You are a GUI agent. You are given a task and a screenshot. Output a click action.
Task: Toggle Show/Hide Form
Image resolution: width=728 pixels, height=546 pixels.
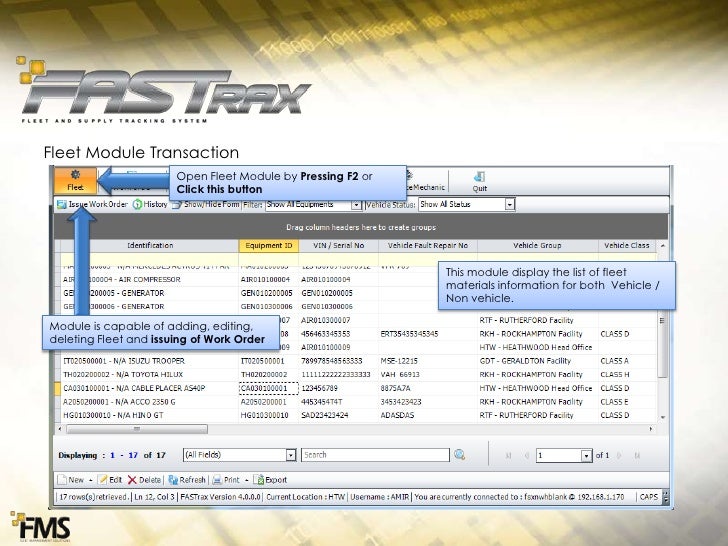206,204
